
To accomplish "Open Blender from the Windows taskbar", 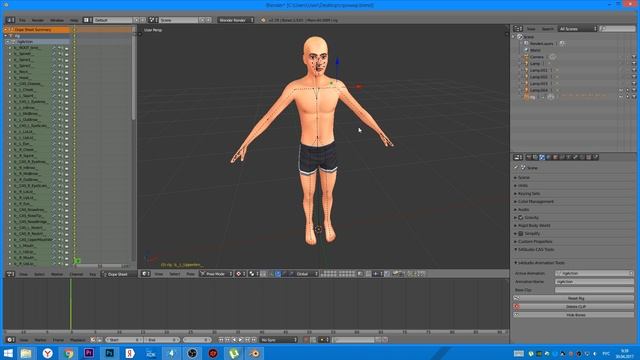I will [254, 353].
